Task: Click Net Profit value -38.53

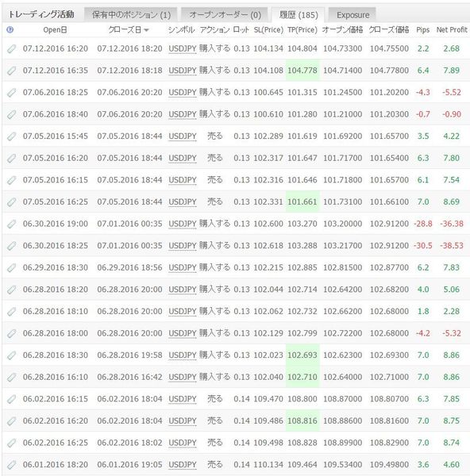Action: click(x=452, y=246)
